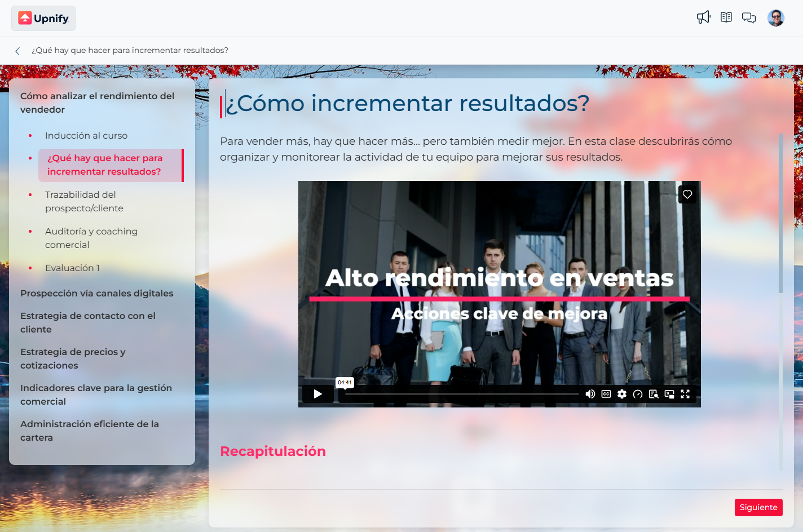Switch the video to fullscreen
The width and height of the screenshot is (803, 532).
click(685, 394)
